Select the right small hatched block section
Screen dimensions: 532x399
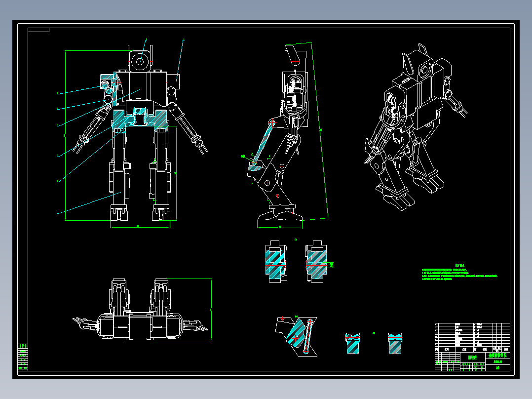[395, 343]
